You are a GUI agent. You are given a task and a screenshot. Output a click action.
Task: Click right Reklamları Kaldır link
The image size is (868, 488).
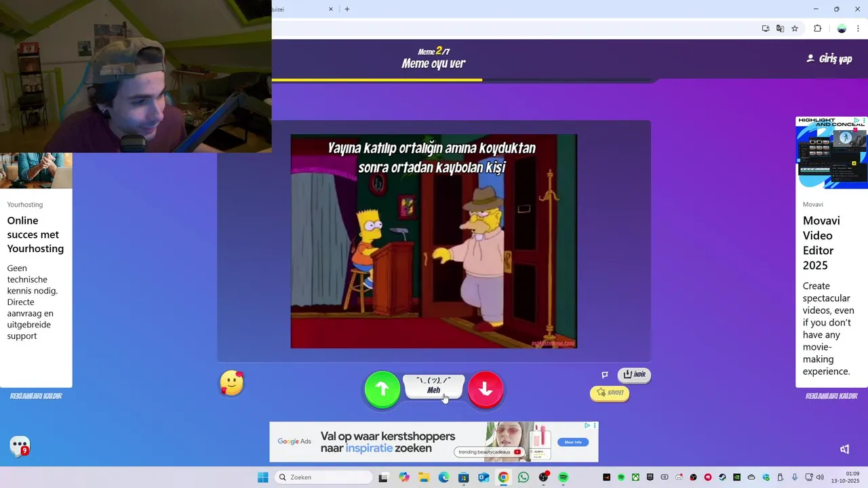pyautogui.click(x=831, y=396)
